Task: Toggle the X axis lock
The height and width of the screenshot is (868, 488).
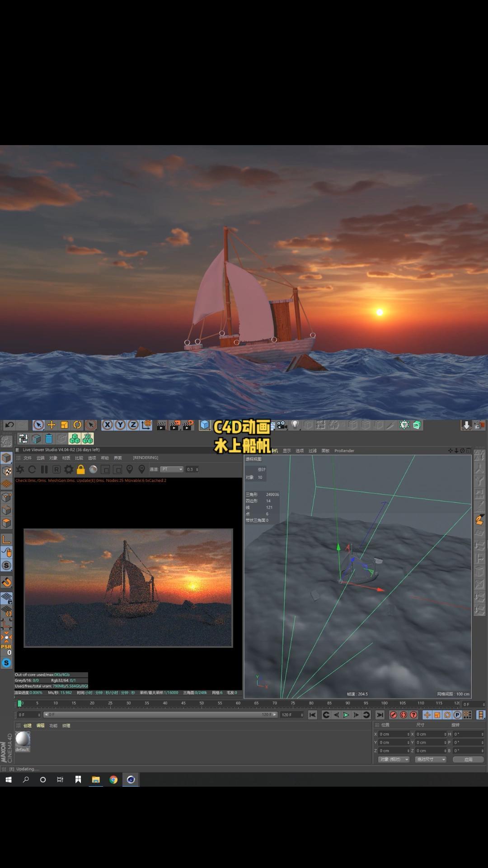Action: [107, 425]
